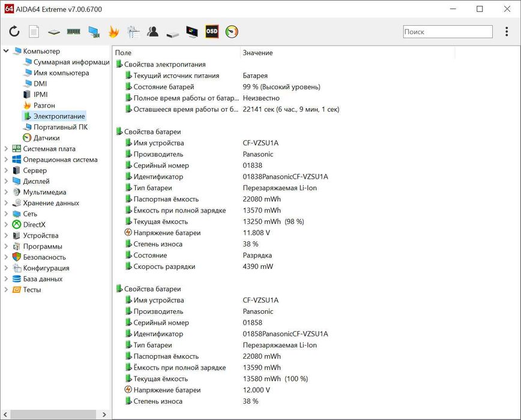
Task: Select Имя компьютера in the tree
Action: pyautogui.click(x=56, y=73)
